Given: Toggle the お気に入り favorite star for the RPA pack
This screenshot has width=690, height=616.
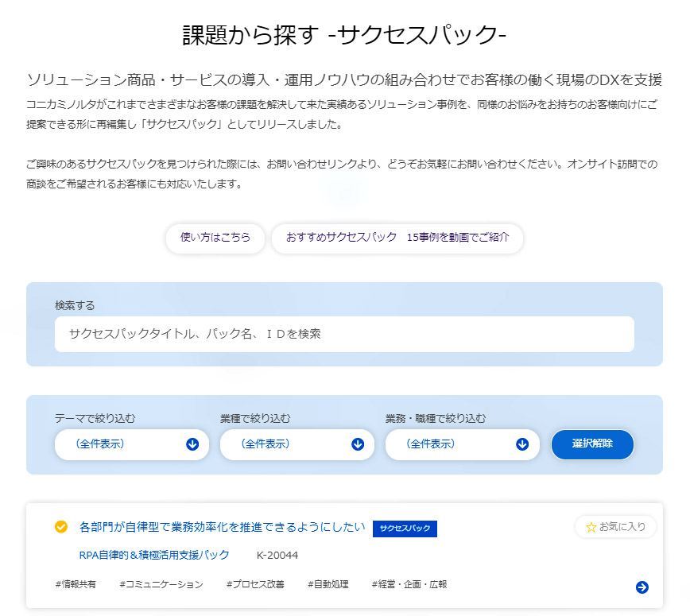Looking at the screenshot, I should pyautogui.click(x=615, y=526).
